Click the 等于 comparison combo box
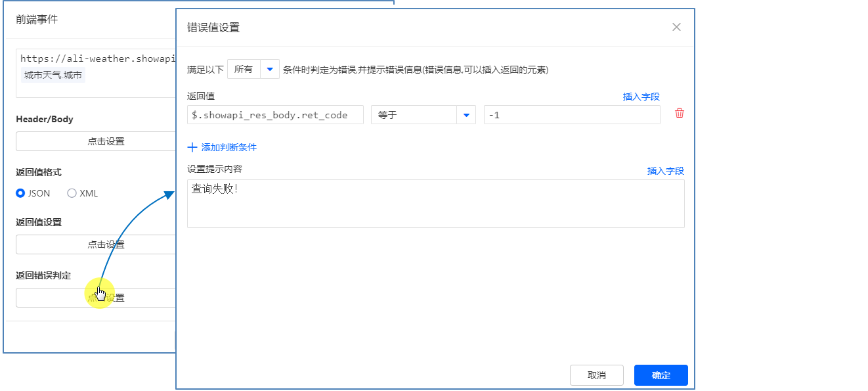868x391 pixels. tap(414, 115)
